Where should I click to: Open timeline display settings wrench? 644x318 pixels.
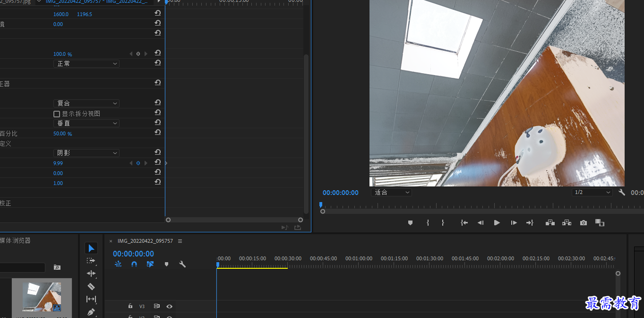[182, 265]
